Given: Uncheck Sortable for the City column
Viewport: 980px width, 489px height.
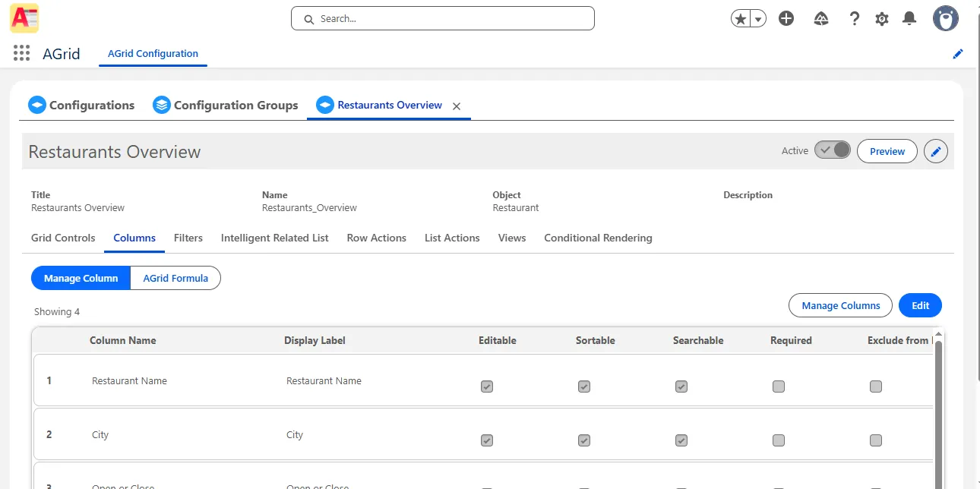Looking at the screenshot, I should 584,440.
